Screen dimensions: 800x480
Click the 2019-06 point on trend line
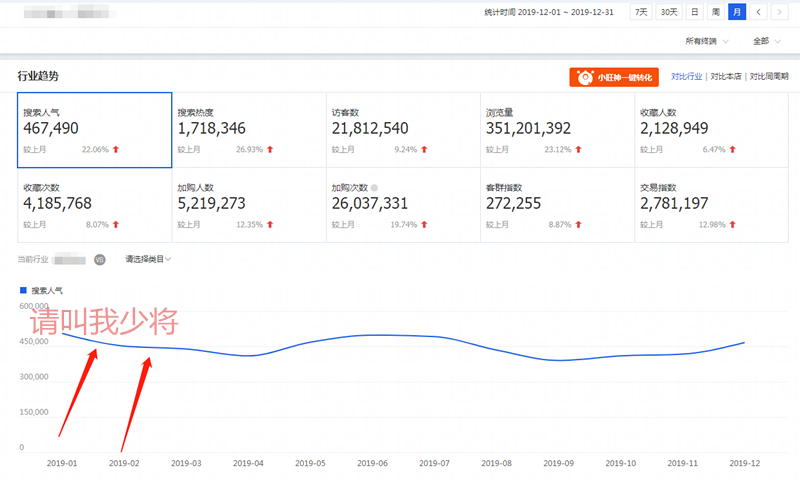371,335
